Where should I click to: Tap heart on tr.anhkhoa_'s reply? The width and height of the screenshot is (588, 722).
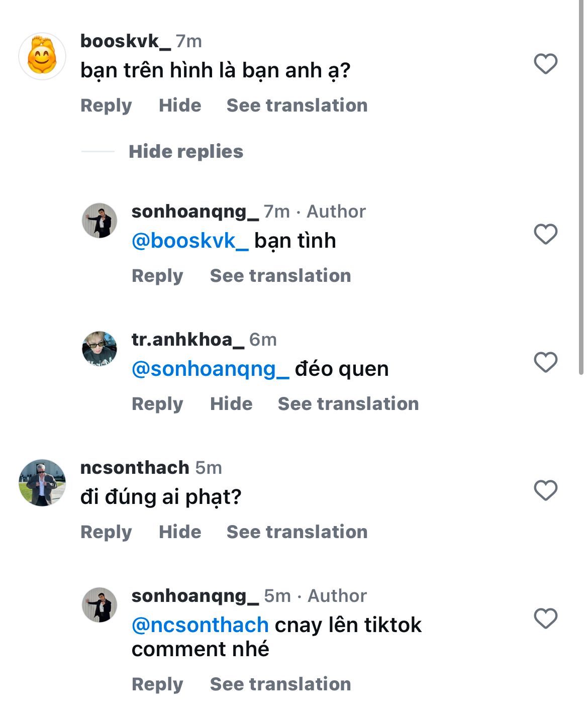(x=545, y=362)
